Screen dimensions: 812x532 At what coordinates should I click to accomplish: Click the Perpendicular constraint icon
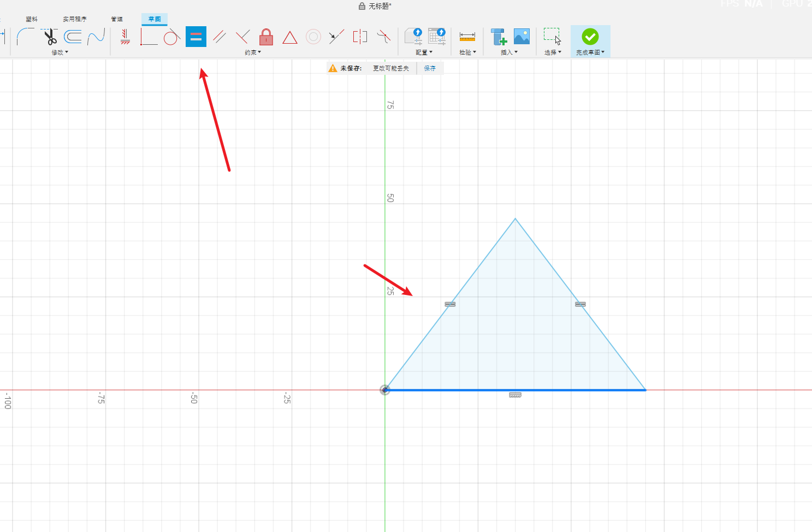coord(242,37)
